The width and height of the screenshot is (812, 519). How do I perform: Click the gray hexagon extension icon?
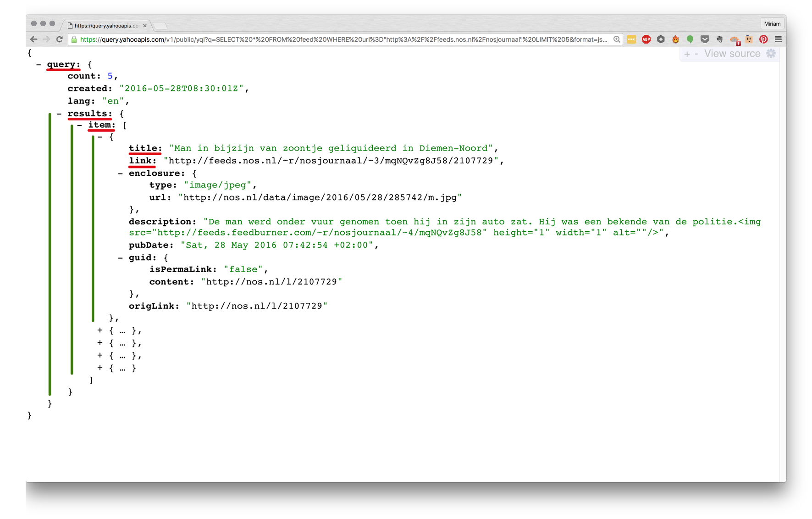(661, 39)
